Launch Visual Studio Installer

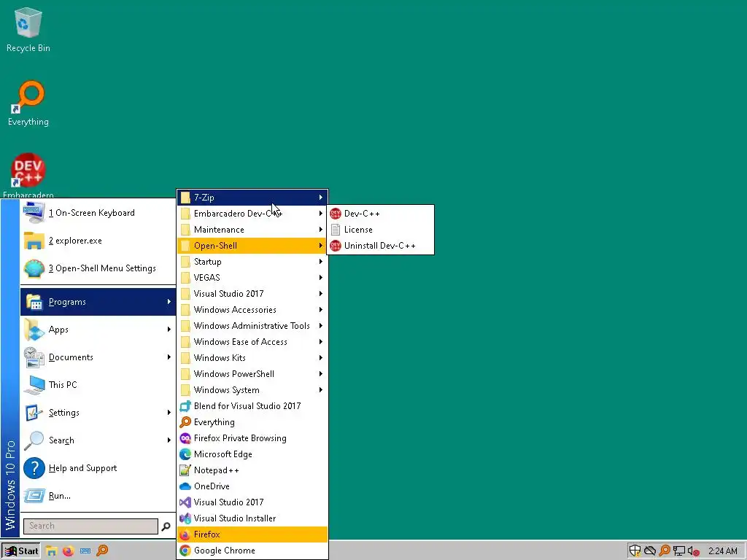coord(252,518)
